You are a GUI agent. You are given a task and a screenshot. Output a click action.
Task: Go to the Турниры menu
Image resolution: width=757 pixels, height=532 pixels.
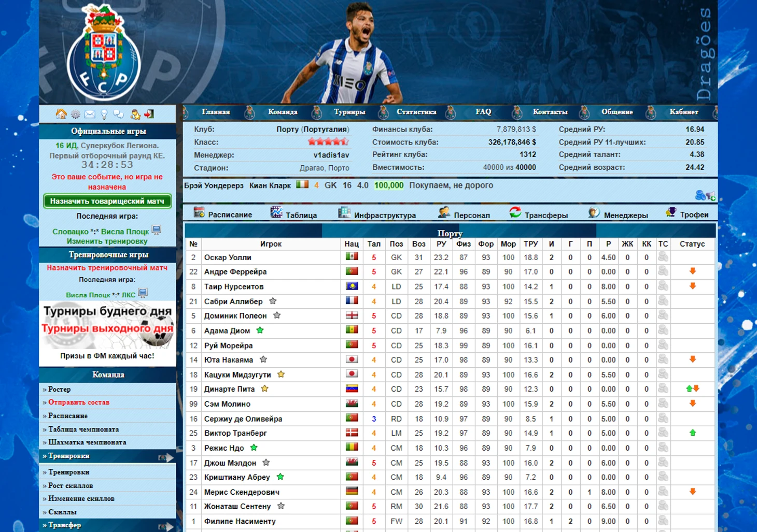349,112
